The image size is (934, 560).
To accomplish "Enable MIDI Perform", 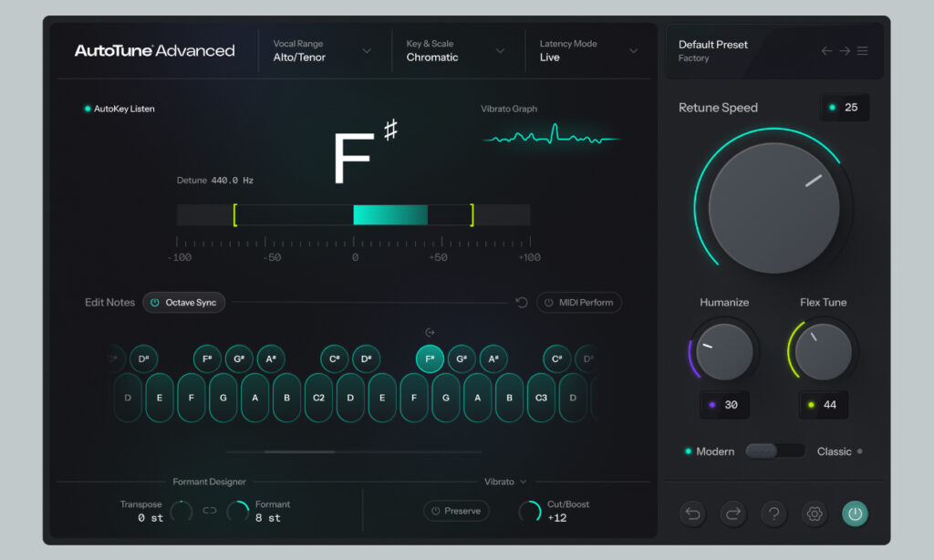I will click(x=579, y=303).
